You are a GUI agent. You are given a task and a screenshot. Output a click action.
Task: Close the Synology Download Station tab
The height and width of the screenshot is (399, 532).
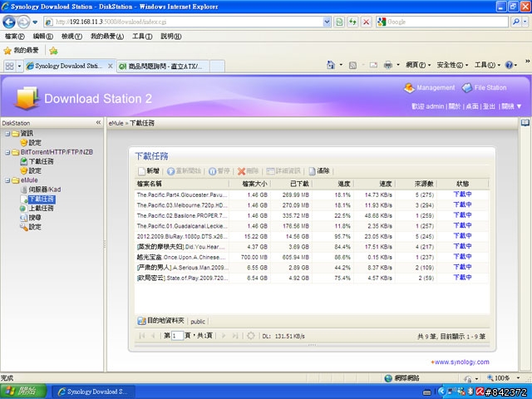(x=111, y=66)
